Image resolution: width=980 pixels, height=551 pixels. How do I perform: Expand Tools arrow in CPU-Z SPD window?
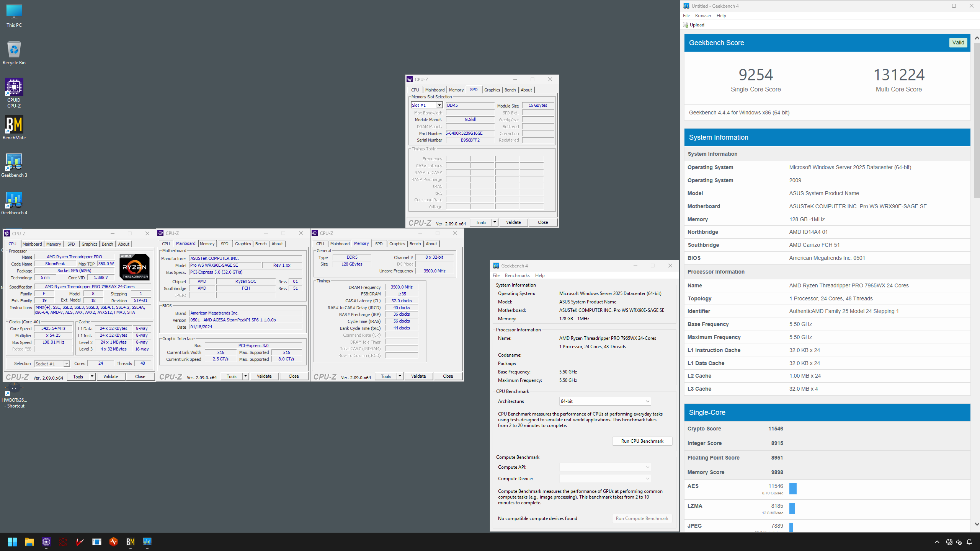495,222
